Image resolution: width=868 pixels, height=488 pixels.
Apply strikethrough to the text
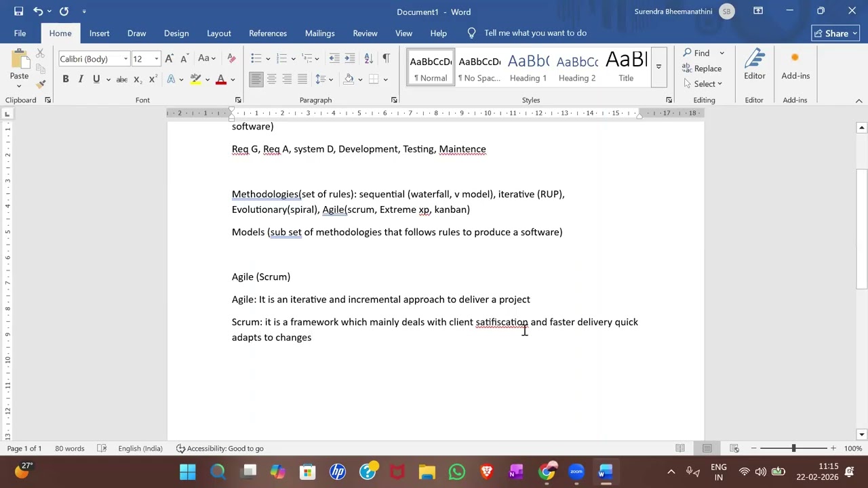coord(122,79)
